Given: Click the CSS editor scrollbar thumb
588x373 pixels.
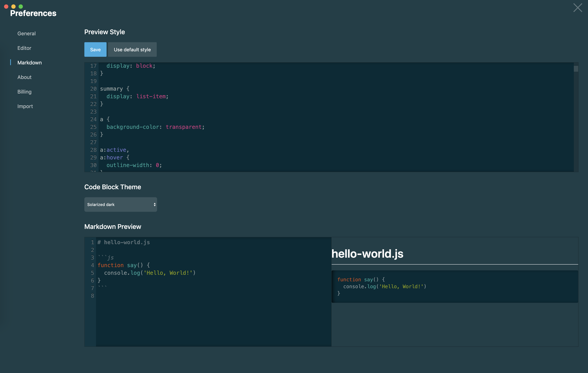Looking at the screenshot, I should tap(576, 69).
